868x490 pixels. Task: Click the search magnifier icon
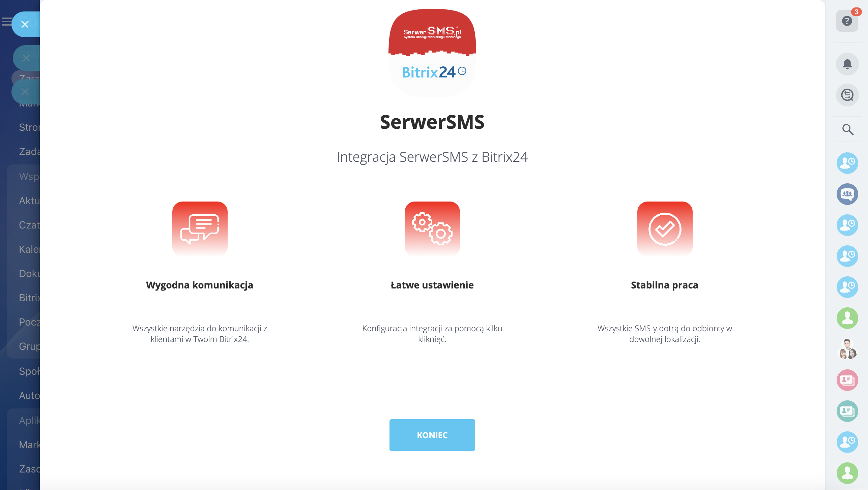847,129
